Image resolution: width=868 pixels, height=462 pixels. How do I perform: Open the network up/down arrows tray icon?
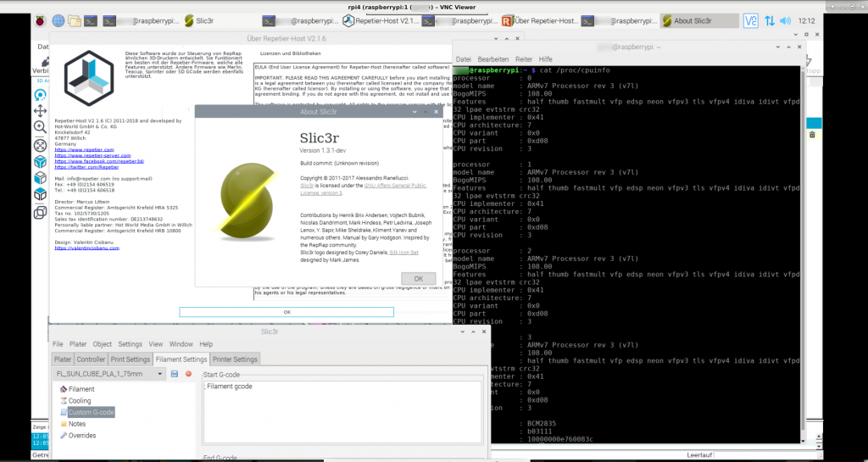pyautogui.click(x=770, y=21)
